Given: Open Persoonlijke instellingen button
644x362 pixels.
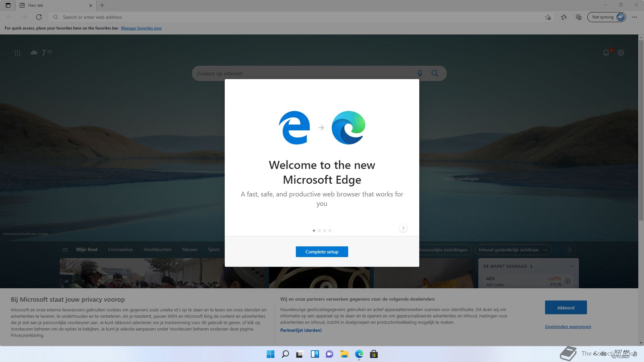Looking at the screenshot, I should click(445, 250).
